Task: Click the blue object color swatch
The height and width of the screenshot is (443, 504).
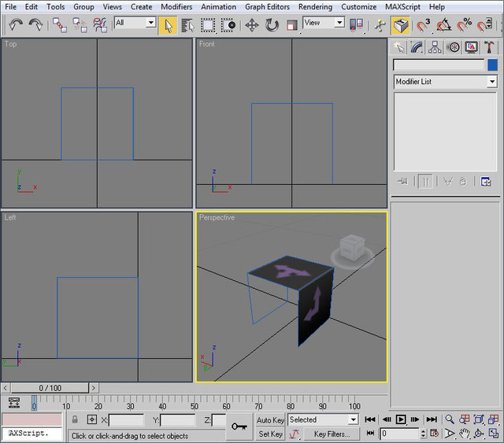Action: (492, 65)
